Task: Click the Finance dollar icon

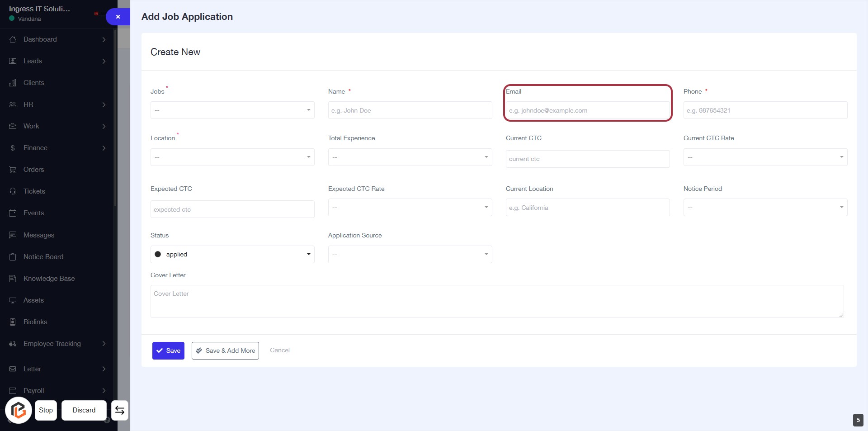Action: coord(13,148)
